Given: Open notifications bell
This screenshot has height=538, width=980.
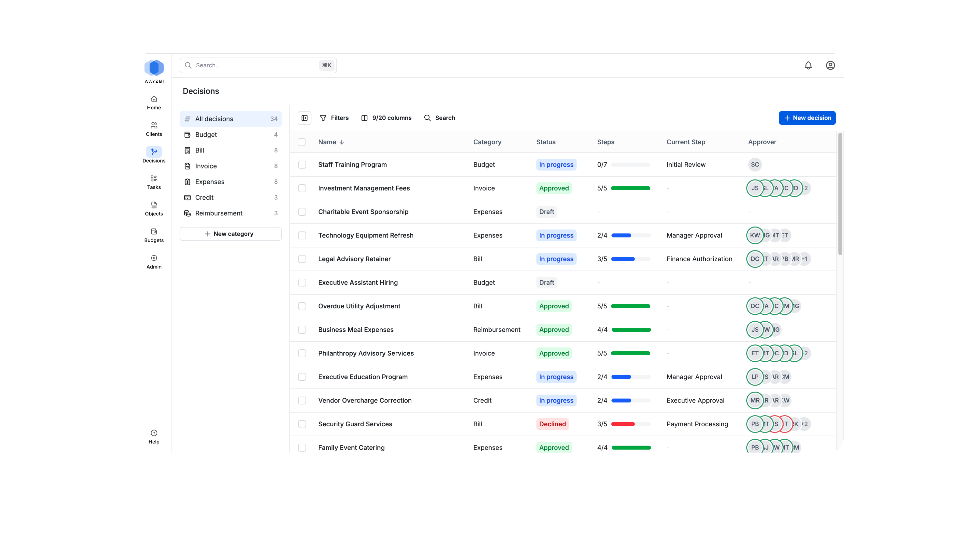Looking at the screenshot, I should (808, 65).
